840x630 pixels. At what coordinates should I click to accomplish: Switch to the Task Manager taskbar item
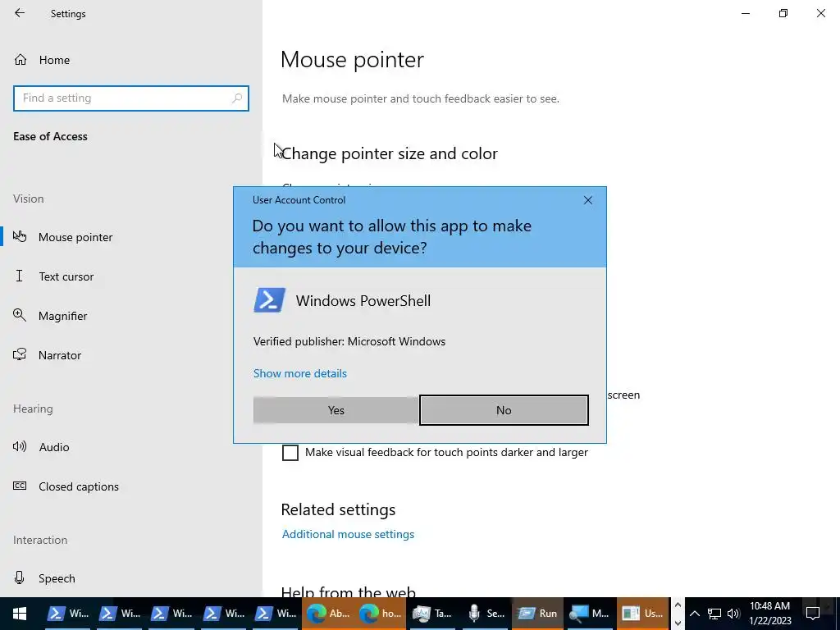pyautogui.click(x=432, y=614)
